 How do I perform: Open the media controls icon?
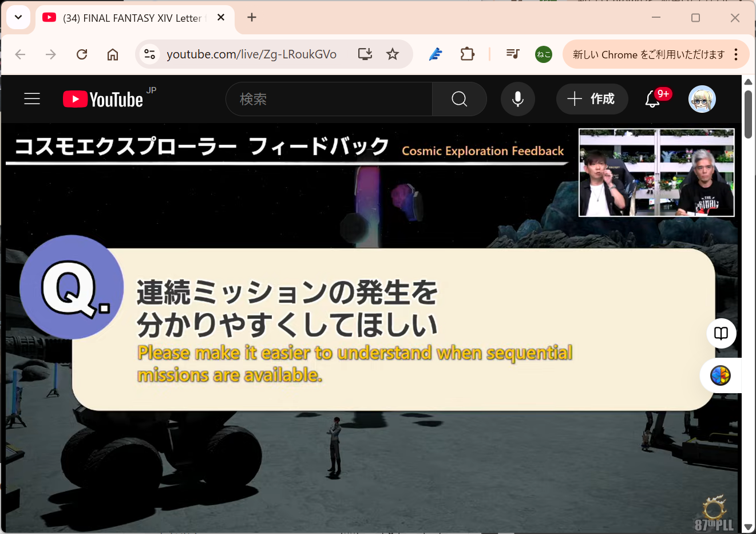(513, 54)
